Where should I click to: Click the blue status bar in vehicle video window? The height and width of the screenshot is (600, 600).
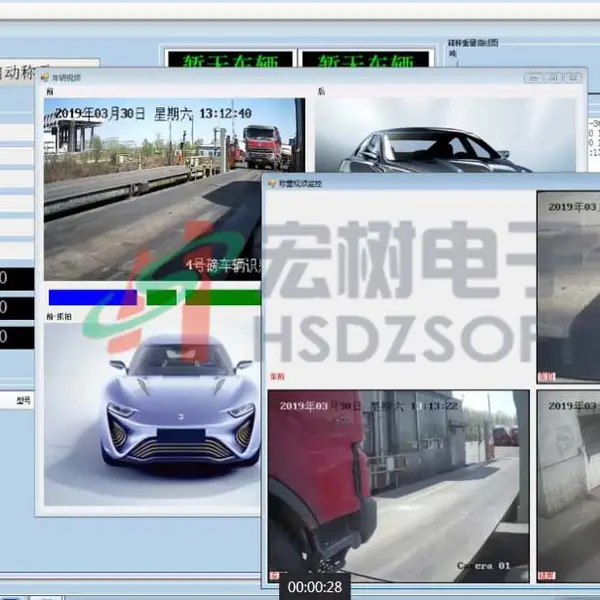[93, 297]
